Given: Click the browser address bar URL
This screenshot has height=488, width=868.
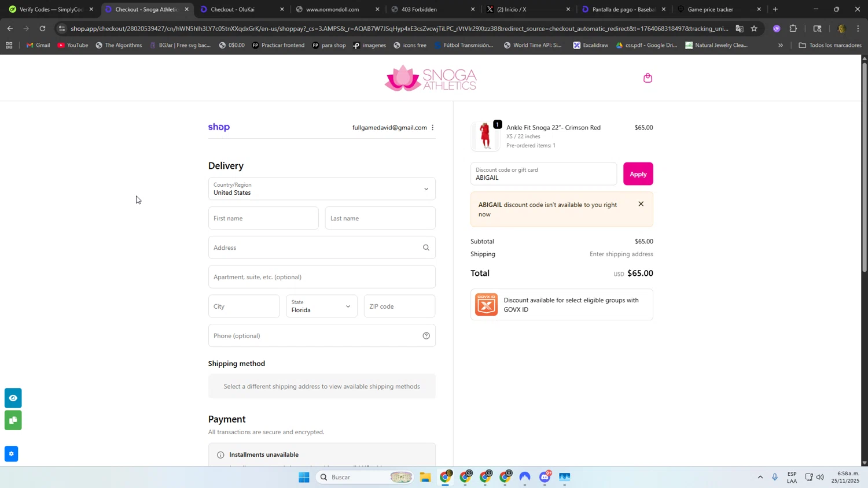Looking at the screenshot, I should click(x=399, y=28).
